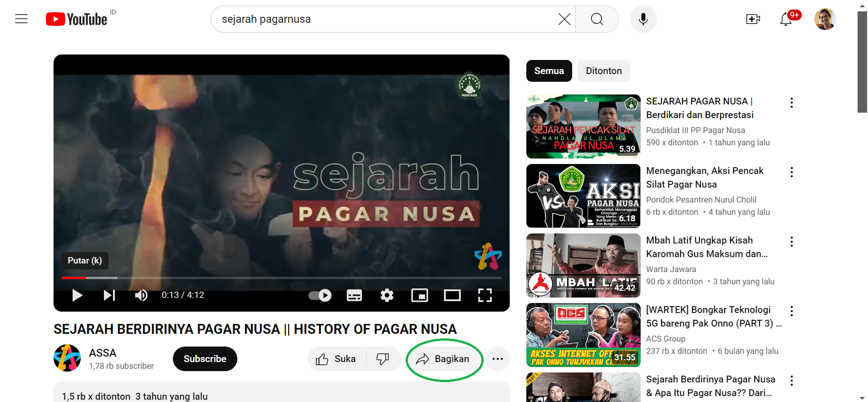Open video settings gear

[387, 296]
